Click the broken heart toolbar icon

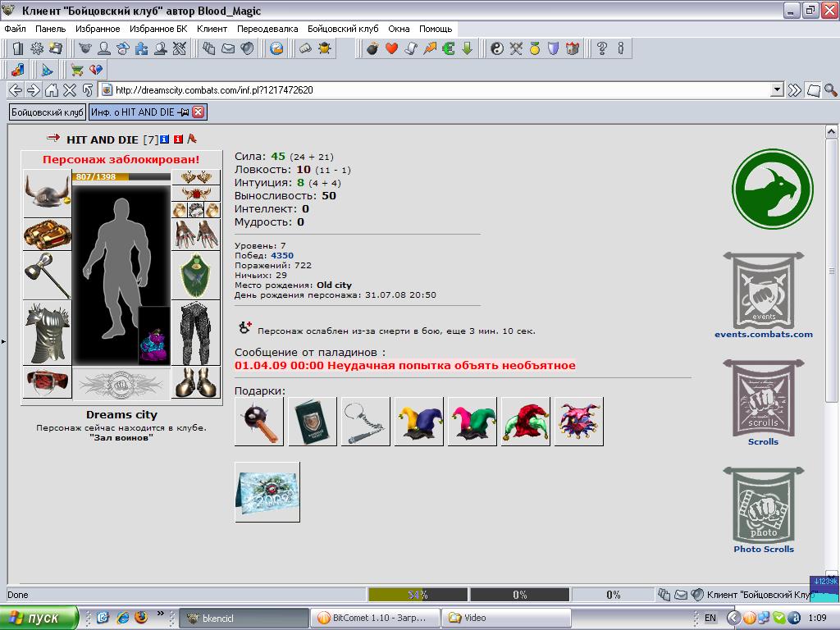pos(96,71)
